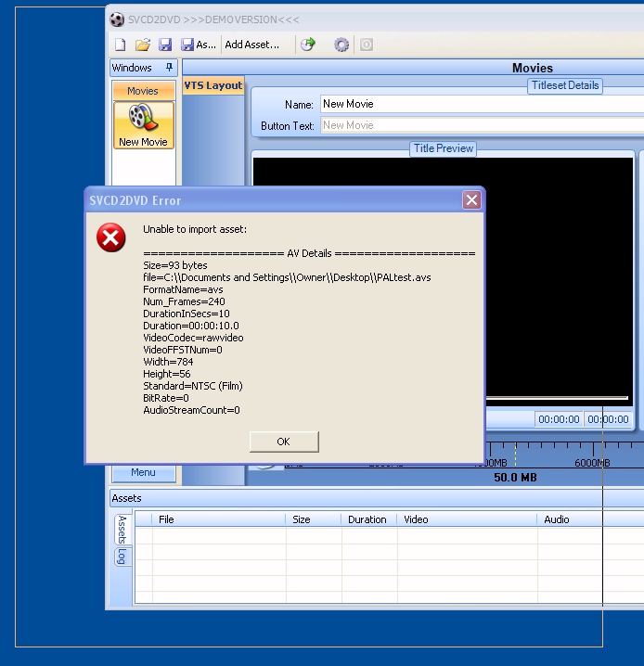Click the first 00:00:00 time field

coord(559,419)
